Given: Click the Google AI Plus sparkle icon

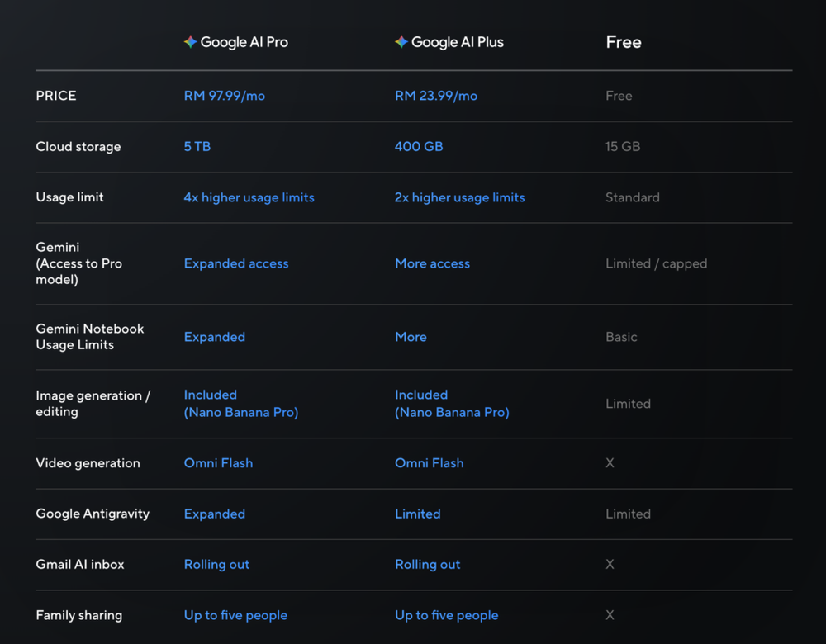Looking at the screenshot, I should click(x=401, y=41).
